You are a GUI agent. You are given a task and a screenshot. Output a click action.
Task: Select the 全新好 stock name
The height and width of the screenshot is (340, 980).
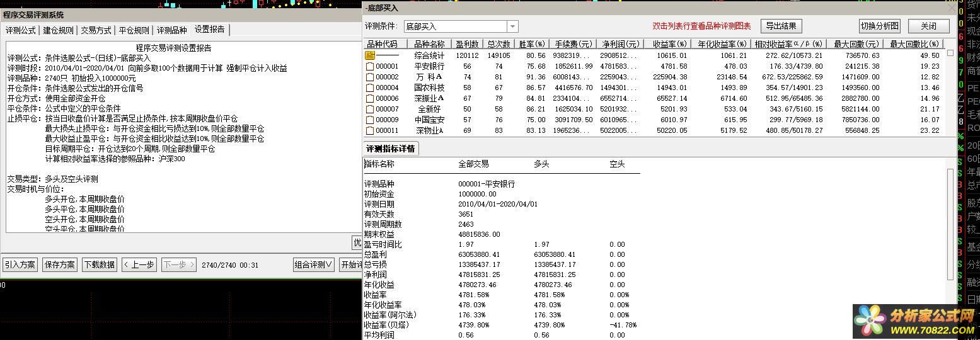pos(429,109)
